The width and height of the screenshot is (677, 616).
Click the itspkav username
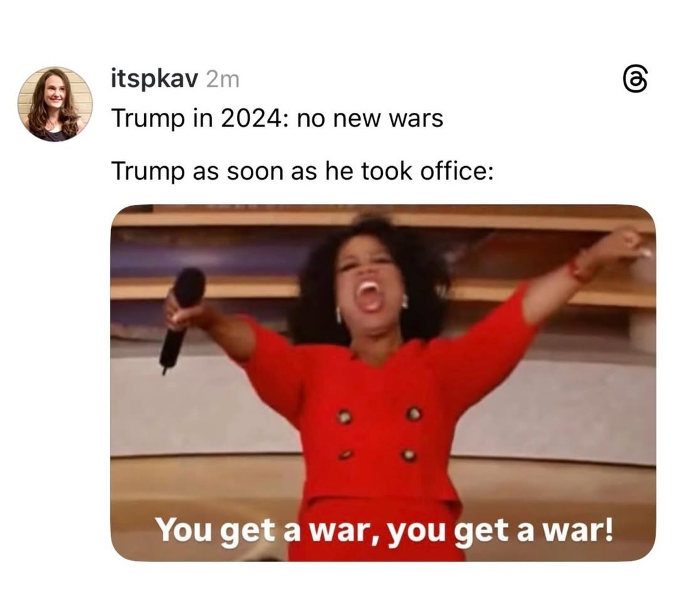pyautogui.click(x=155, y=80)
